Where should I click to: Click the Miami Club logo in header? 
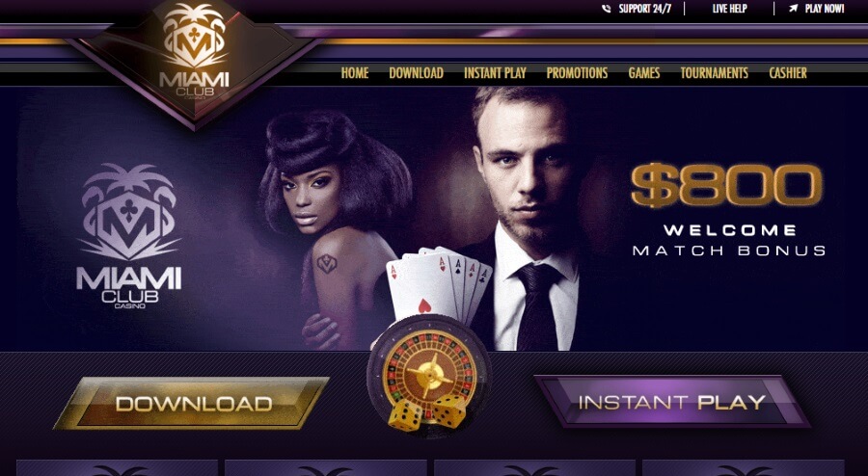(x=194, y=51)
